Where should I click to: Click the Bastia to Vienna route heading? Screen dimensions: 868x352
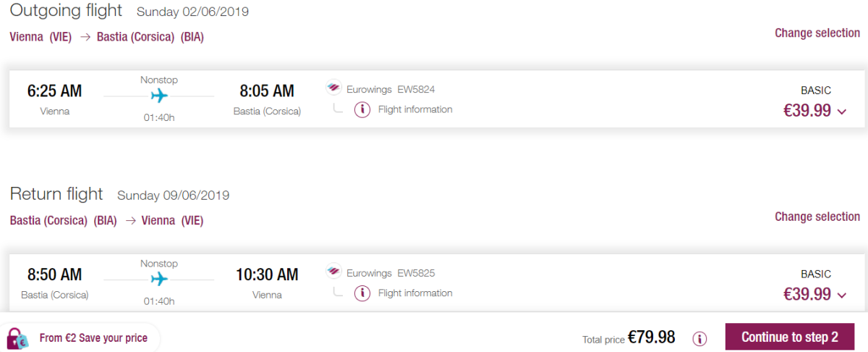coord(107,221)
